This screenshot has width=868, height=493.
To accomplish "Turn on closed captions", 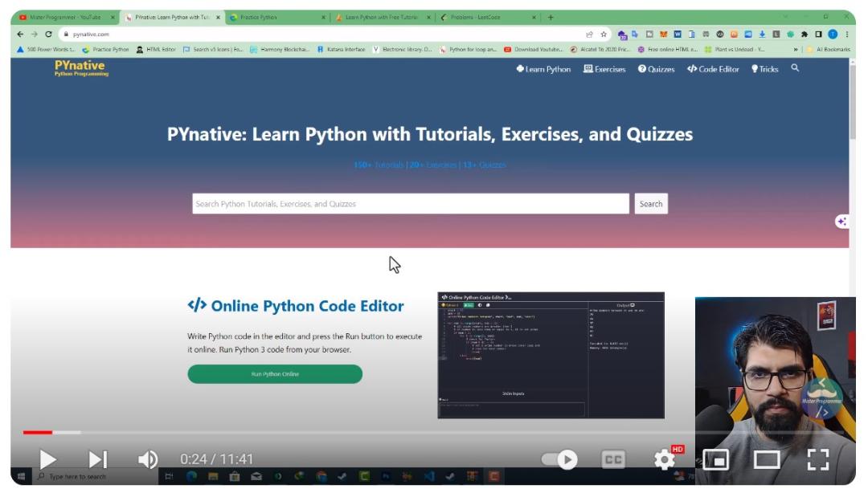I will click(x=613, y=459).
